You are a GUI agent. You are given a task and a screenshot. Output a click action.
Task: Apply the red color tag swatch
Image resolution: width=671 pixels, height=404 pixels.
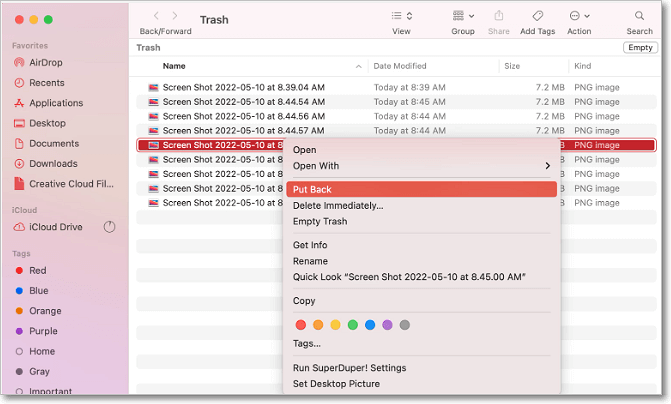pyautogui.click(x=300, y=325)
